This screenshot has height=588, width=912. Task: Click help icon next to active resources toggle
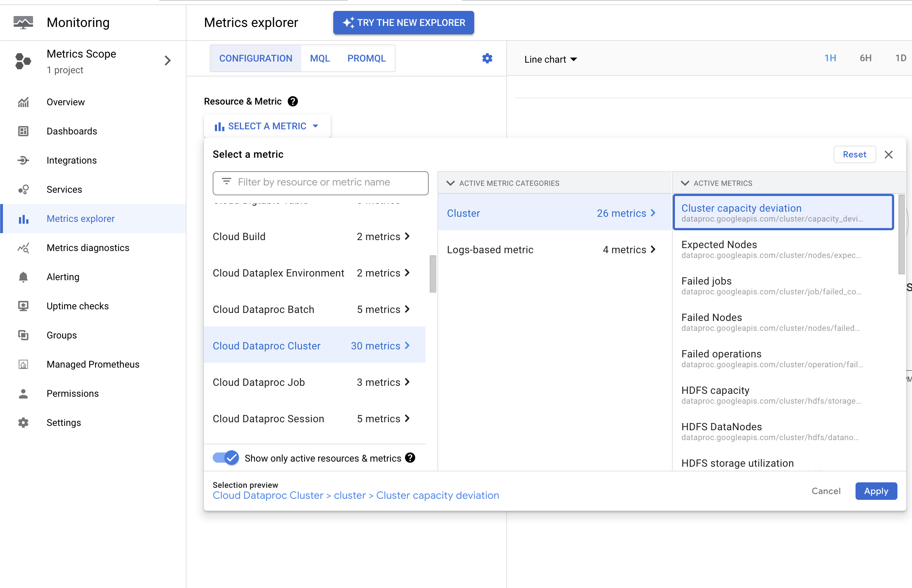coord(410,458)
